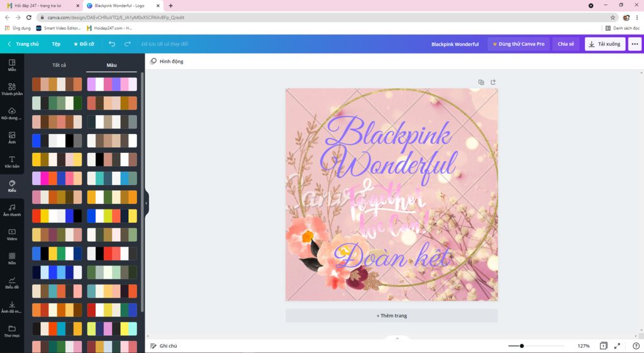Screen dimensions: 644x353
Task: Open the Video sidebar panel
Action: (x=12, y=234)
